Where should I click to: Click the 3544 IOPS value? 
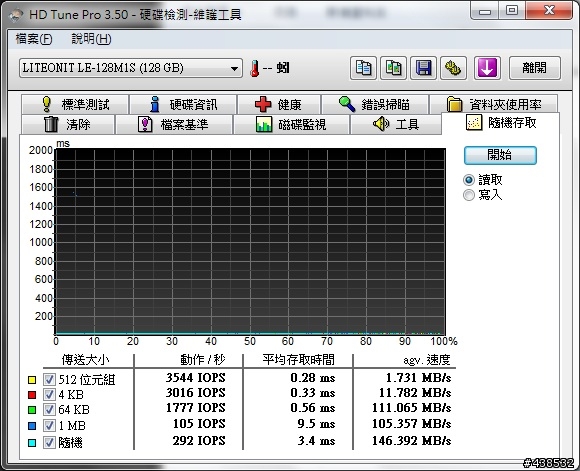(196, 378)
